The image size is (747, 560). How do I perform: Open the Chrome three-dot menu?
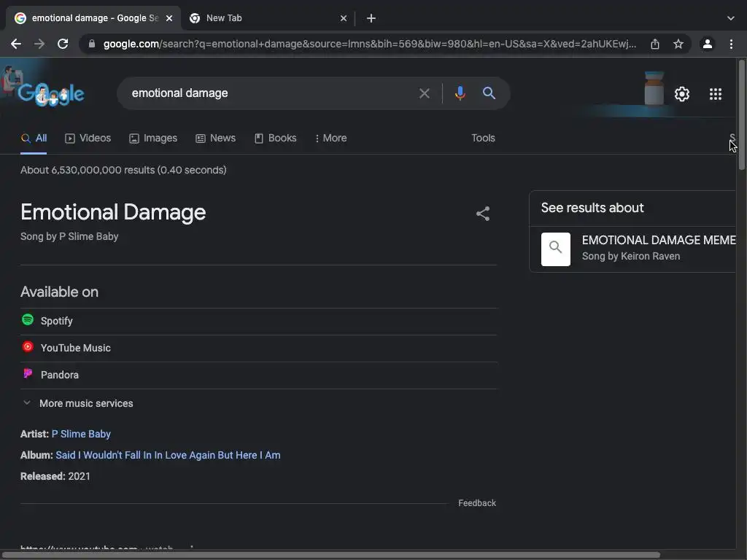tap(731, 44)
